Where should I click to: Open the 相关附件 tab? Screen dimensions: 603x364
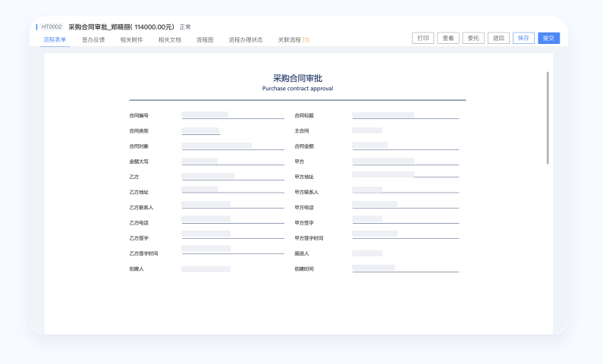click(131, 39)
